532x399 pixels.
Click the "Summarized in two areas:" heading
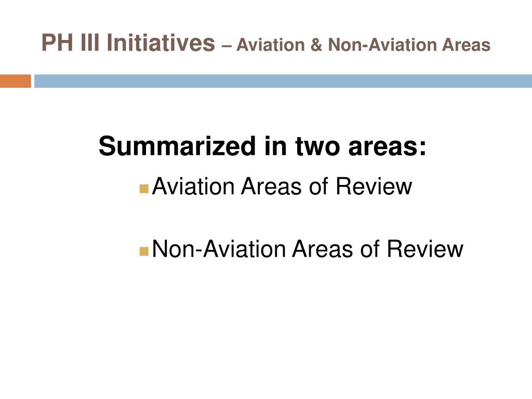pyautogui.click(x=262, y=146)
